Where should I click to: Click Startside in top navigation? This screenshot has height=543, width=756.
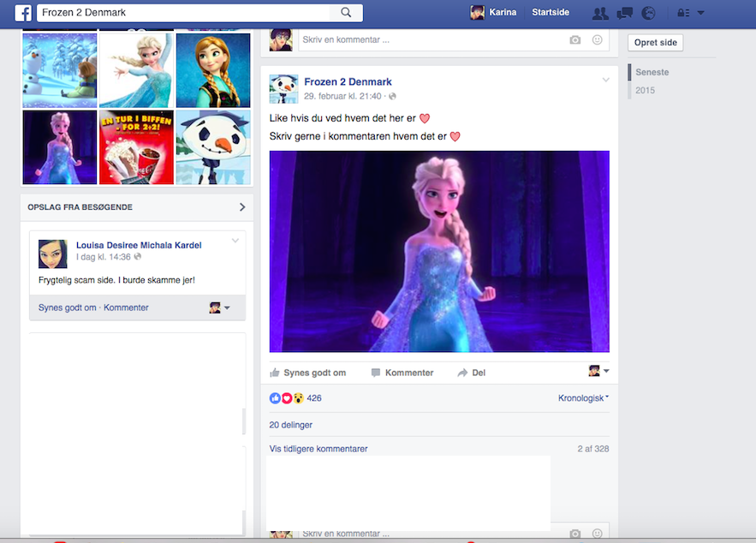[551, 13]
